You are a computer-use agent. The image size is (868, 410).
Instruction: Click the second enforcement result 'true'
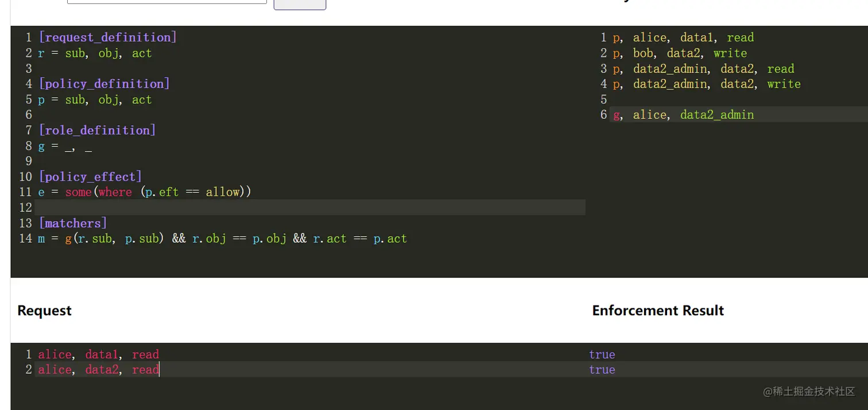602,370
